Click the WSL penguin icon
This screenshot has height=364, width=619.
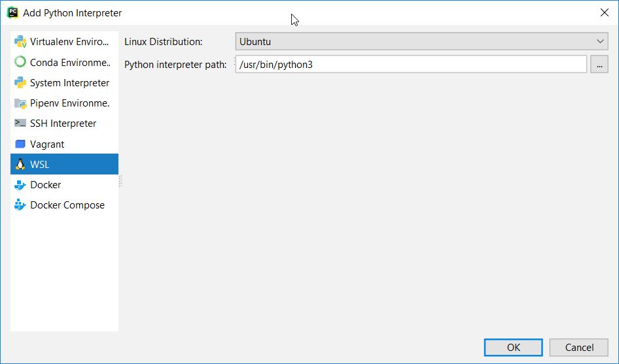pos(20,164)
